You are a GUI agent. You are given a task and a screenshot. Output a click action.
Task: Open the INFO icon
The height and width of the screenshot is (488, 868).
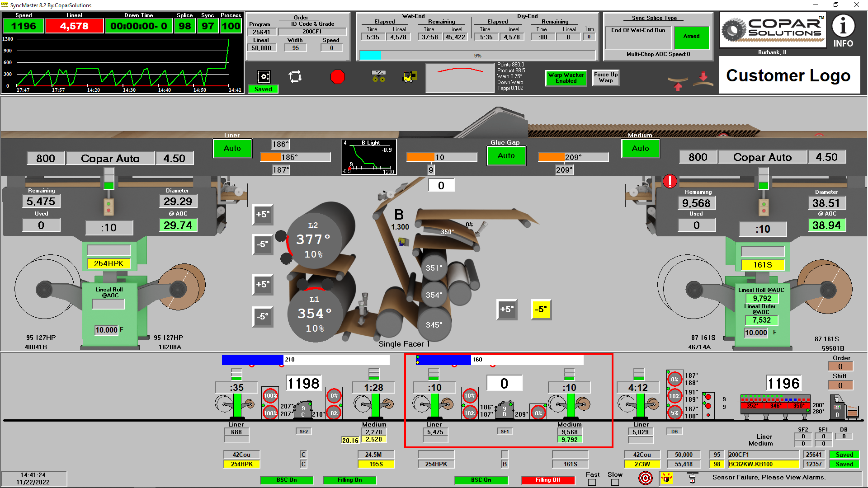coord(843,31)
